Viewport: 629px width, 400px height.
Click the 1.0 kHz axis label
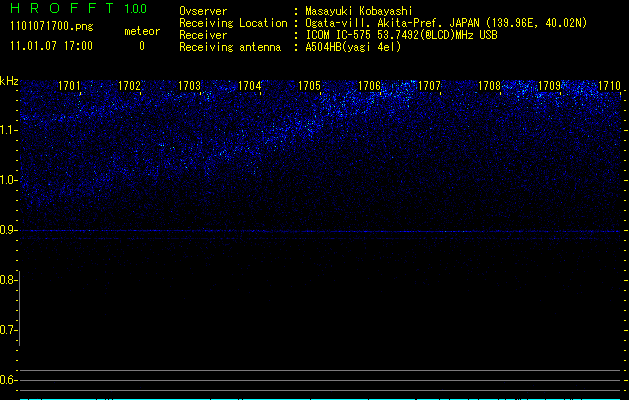(x=8, y=180)
